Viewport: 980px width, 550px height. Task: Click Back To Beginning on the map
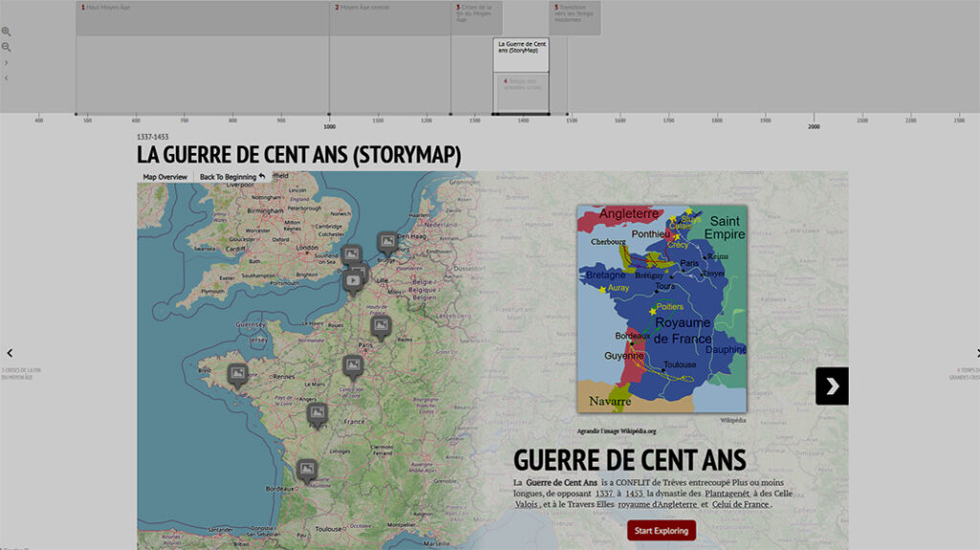pos(232,177)
